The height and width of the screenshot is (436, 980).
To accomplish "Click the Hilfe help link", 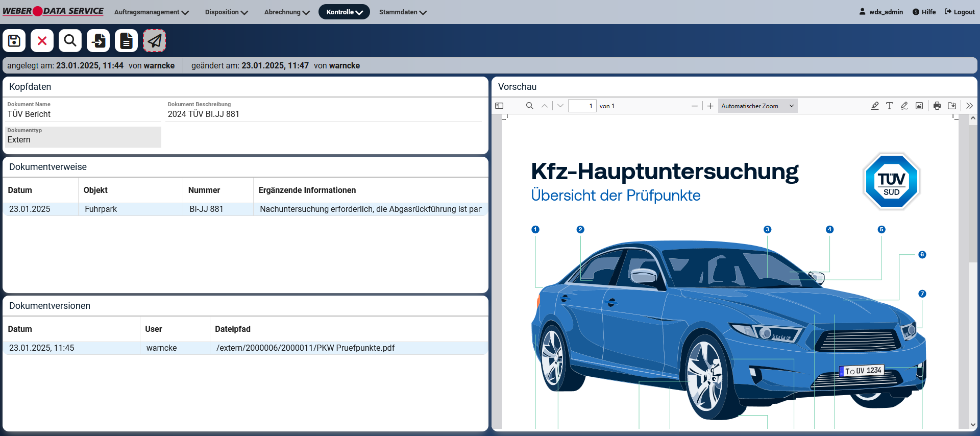I will point(924,12).
